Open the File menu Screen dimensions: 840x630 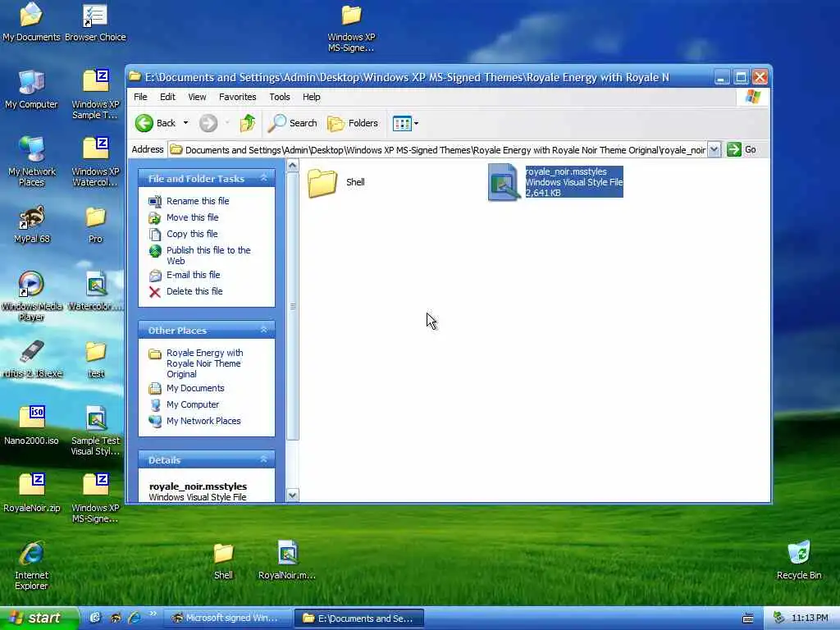tap(140, 97)
